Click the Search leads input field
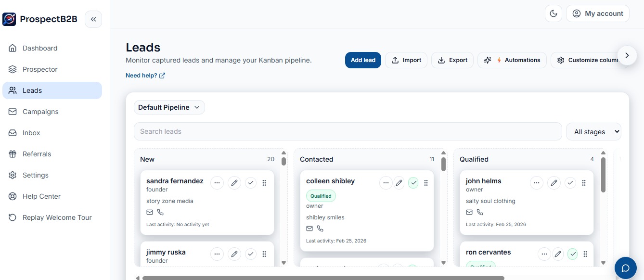 click(348, 131)
